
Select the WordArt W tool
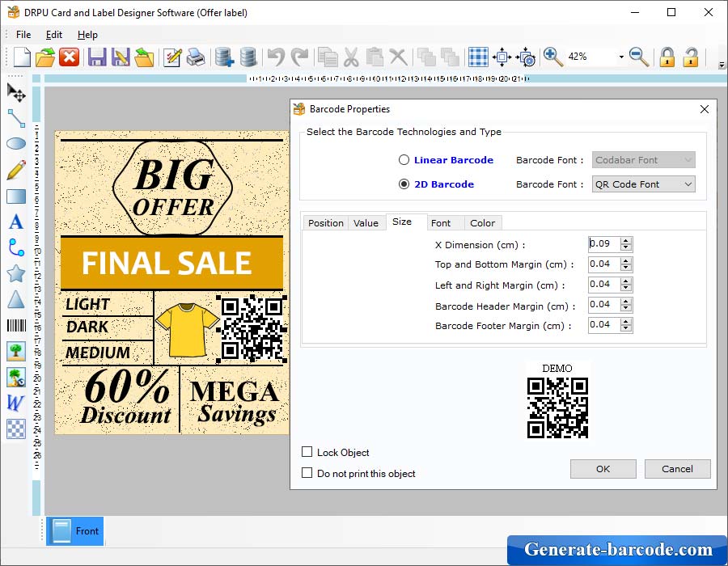point(15,403)
